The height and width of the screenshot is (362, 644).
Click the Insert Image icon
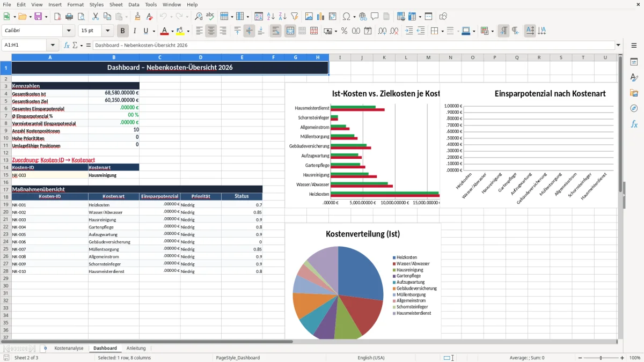pyautogui.click(x=309, y=17)
